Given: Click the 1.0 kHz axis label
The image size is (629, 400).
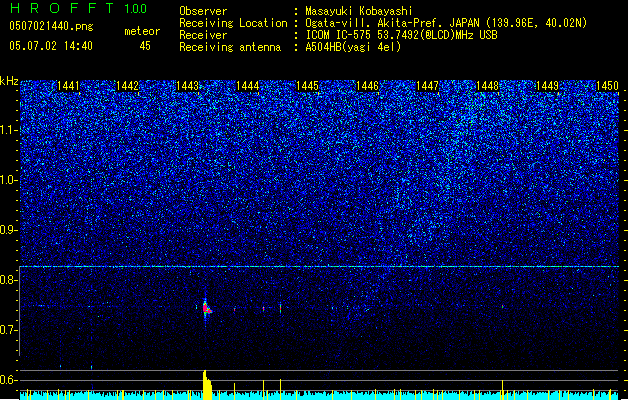Looking at the screenshot, I should pyautogui.click(x=8, y=180).
